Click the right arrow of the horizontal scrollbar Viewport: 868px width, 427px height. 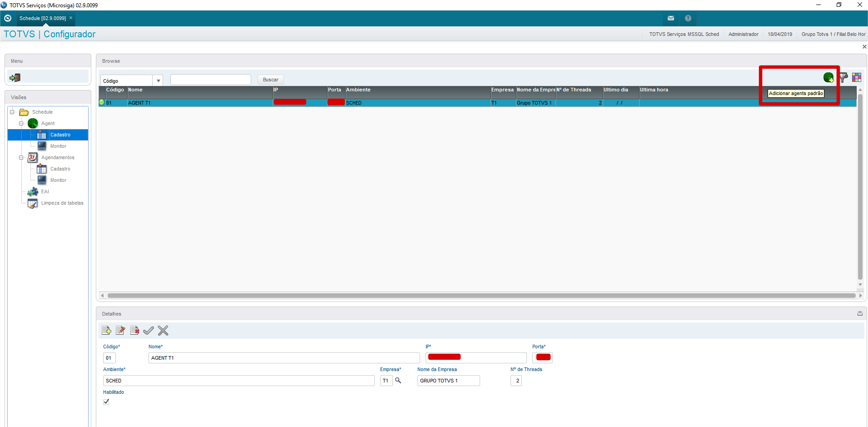[860, 296]
